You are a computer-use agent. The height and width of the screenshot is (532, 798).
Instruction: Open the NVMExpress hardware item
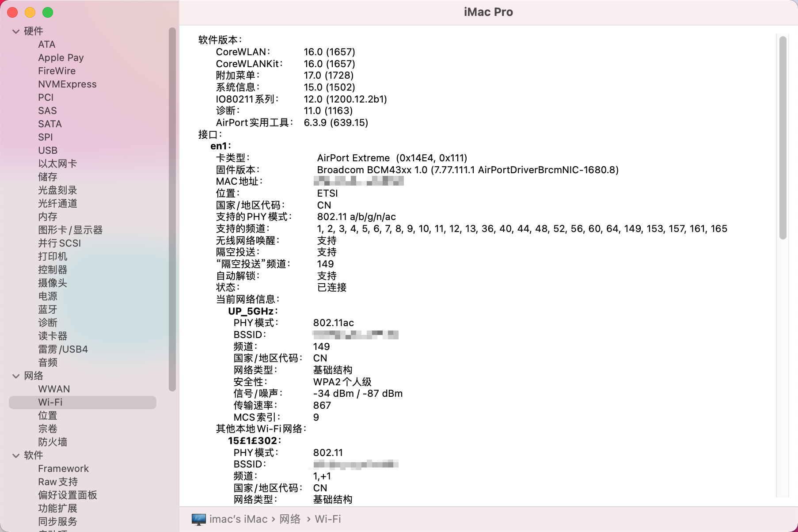pos(67,84)
